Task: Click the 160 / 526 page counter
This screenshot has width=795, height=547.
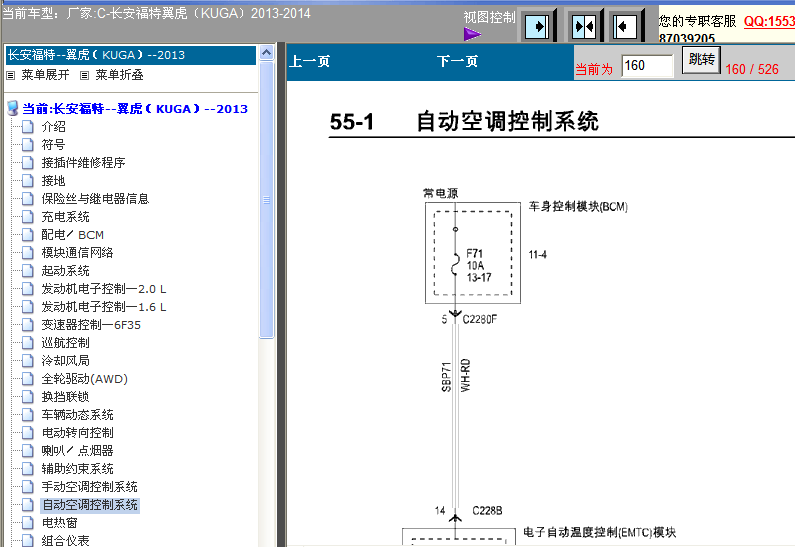Action: pyautogui.click(x=752, y=69)
